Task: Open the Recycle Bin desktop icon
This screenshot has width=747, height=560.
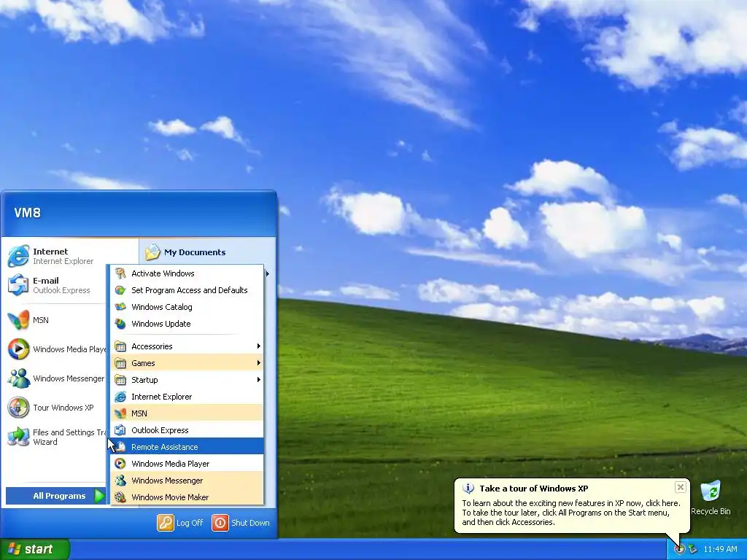Action: tap(711, 491)
